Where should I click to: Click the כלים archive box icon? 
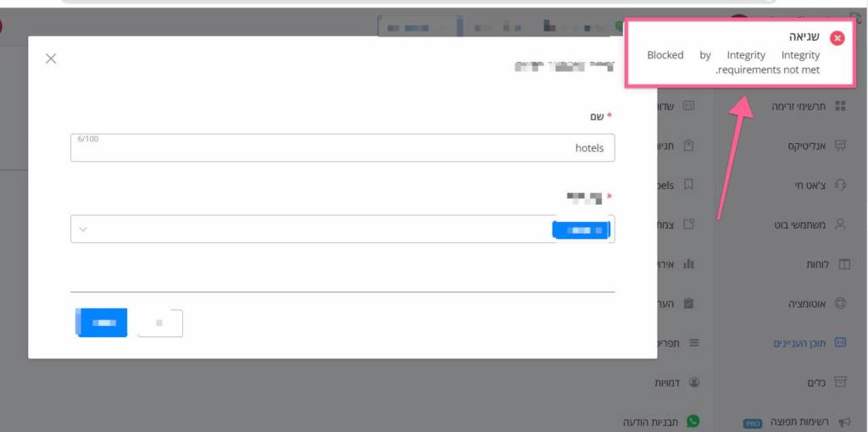tap(840, 382)
